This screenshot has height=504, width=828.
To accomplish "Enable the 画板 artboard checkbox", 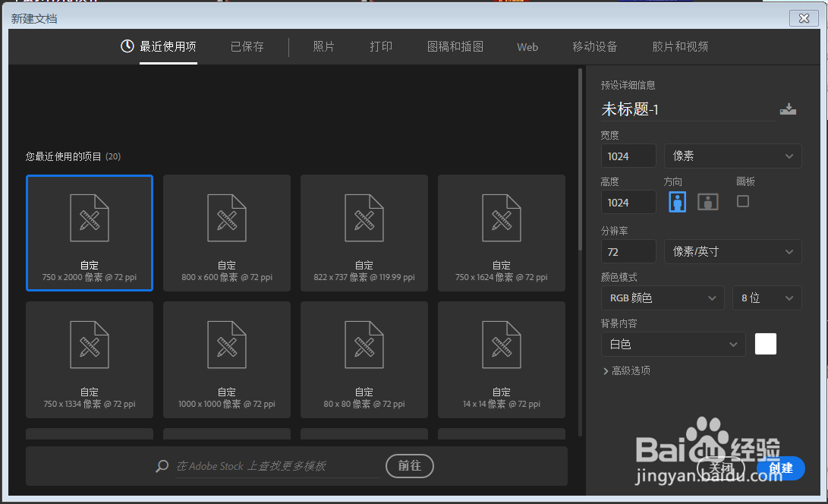I will coord(742,201).
